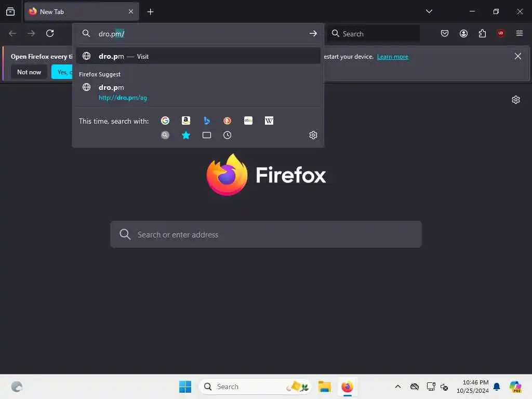Open the muted volume tray icon
Image resolution: width=532 pixels, height=399 pixels.
[x=444, y=387]
